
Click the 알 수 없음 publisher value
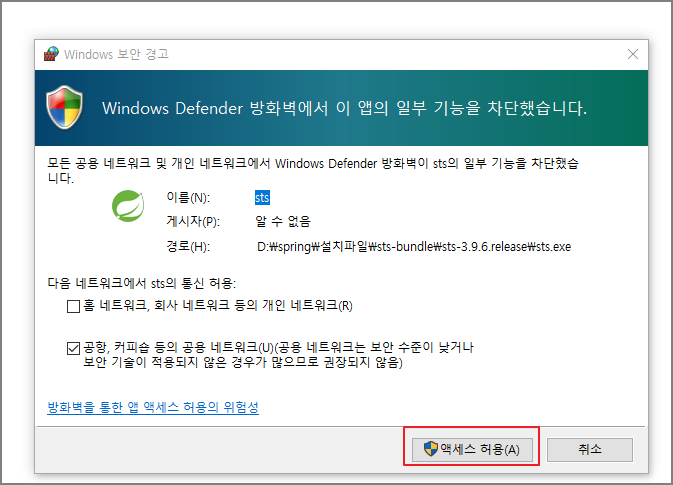282,221
